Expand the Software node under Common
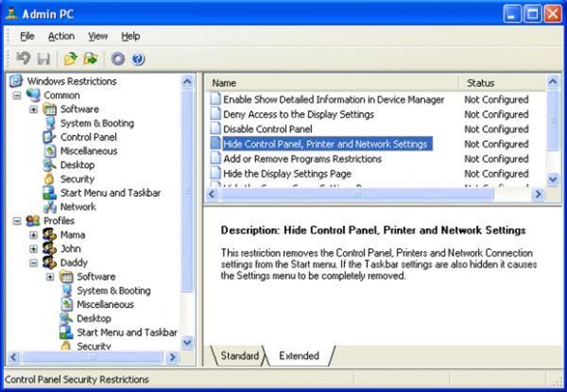Screen dimensions: 567x392 [33, 109]
